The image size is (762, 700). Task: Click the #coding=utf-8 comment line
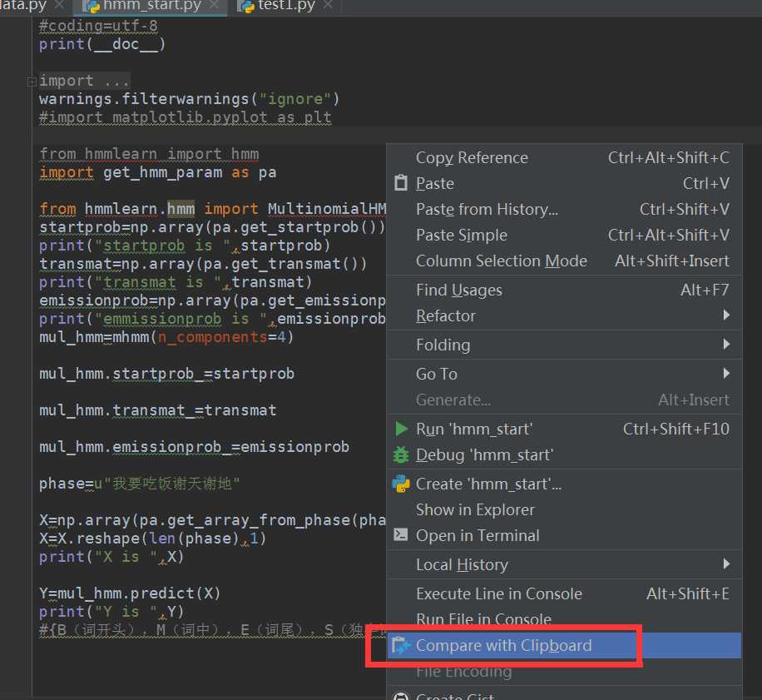[x=98, y=26]
